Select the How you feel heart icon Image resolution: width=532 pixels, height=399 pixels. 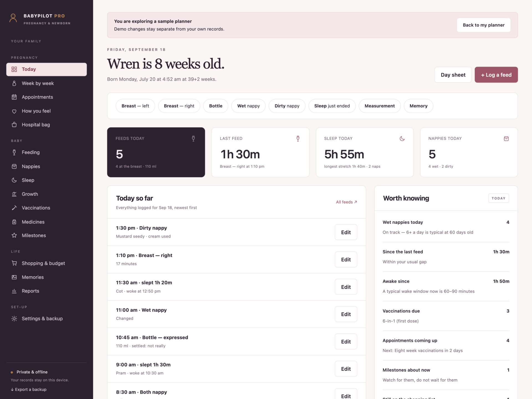point(14,111)
